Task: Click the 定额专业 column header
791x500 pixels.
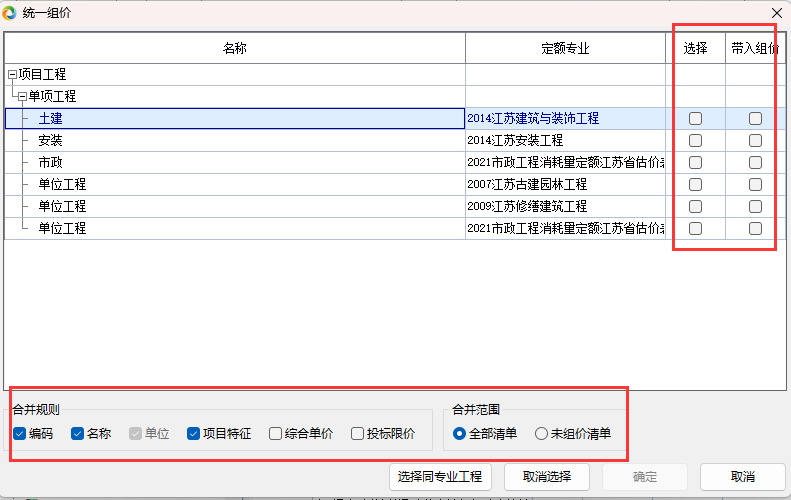Action: [565, 48]
